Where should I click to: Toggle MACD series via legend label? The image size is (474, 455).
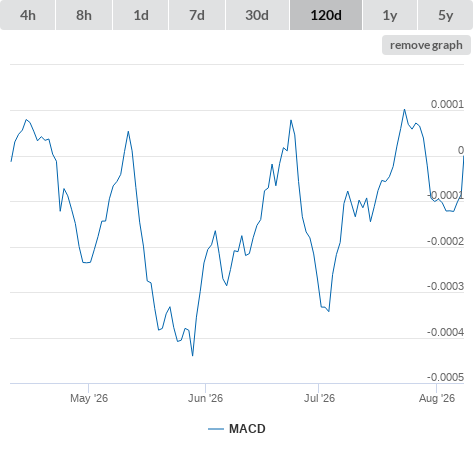point(247,429)
